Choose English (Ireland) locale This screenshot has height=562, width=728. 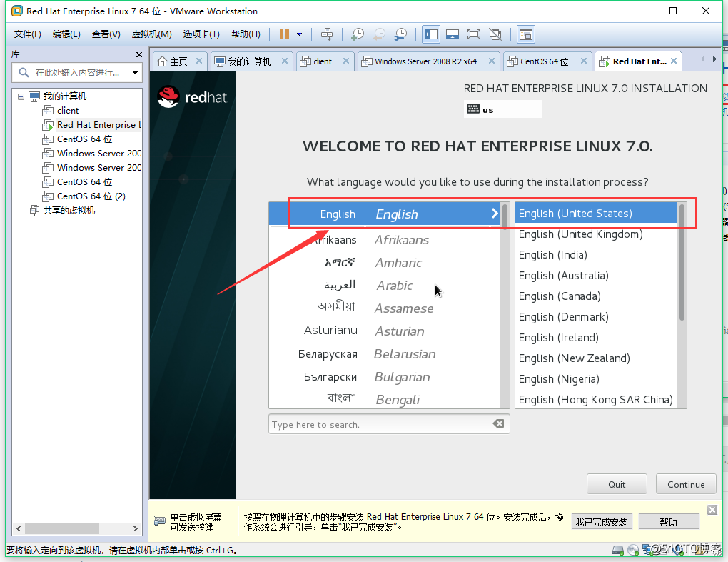596,338
